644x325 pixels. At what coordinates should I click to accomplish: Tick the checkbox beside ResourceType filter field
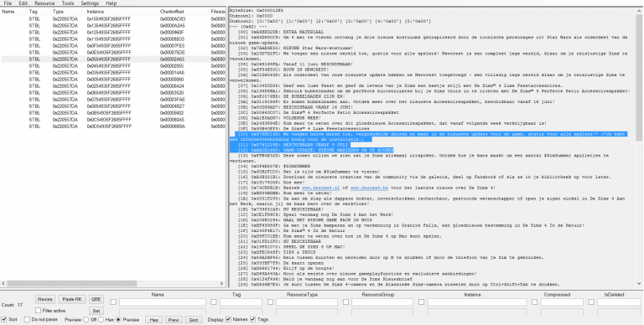[270, 302]
